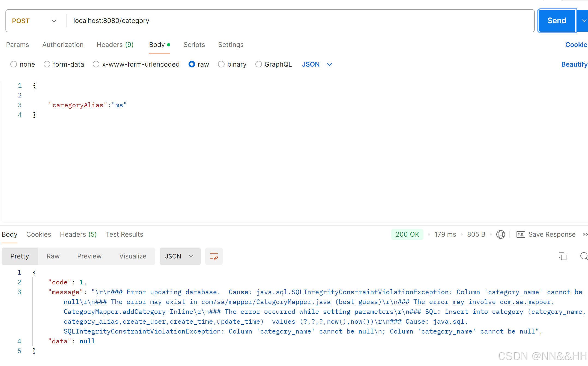Viewport: 588px width, 366px height.
Task: Click the response time 179 ms
Action: 445,234
